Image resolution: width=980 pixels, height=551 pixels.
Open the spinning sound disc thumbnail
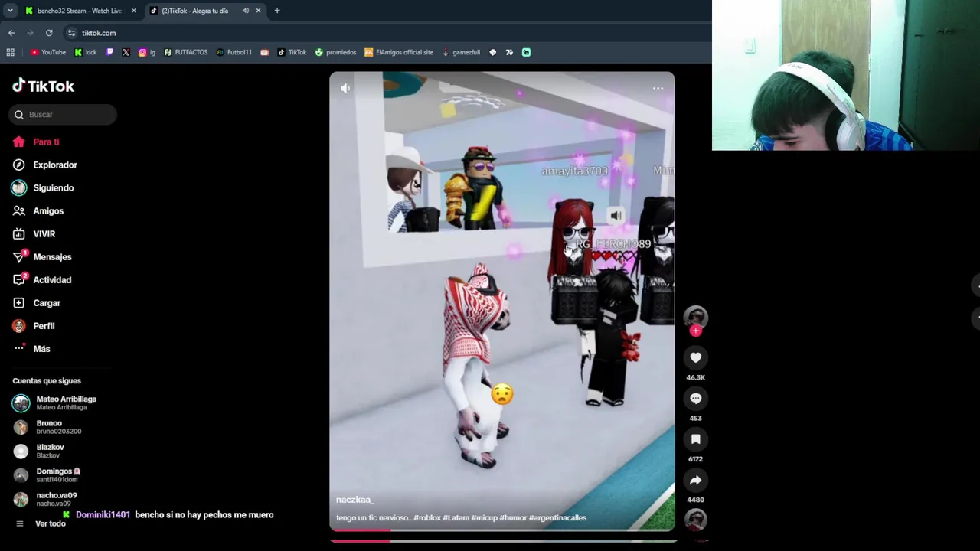point(695,520)
